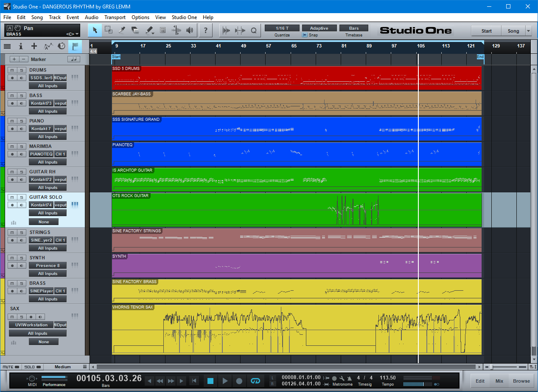The width and height of the screenshot is (538, 392).
Task: Select the Bend tool
Action: tap(176, 30)
